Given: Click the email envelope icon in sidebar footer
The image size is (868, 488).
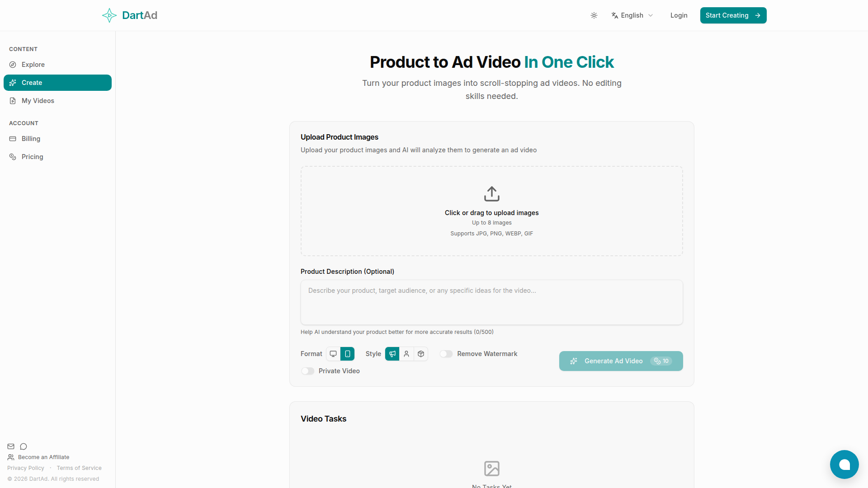Looking at the screenshot, I should click(x=11, y=446).
